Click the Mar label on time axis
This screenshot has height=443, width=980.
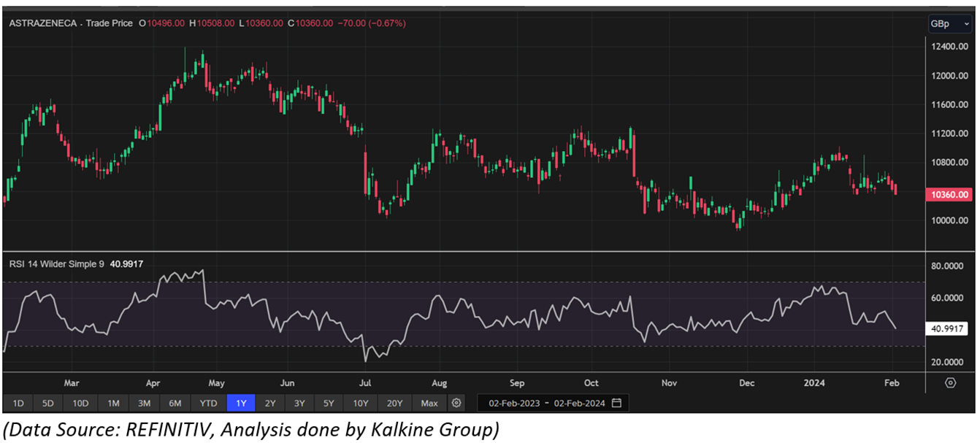pos(71,382)
